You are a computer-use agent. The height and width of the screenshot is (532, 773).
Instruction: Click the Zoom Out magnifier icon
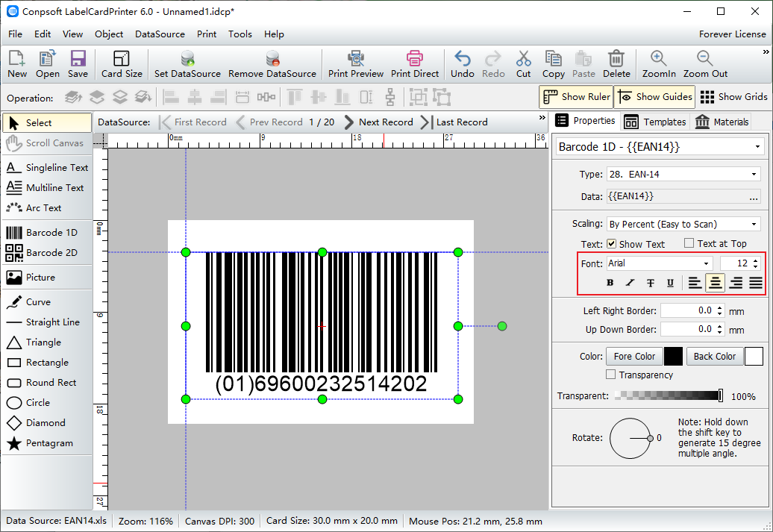tap(705, 58)
